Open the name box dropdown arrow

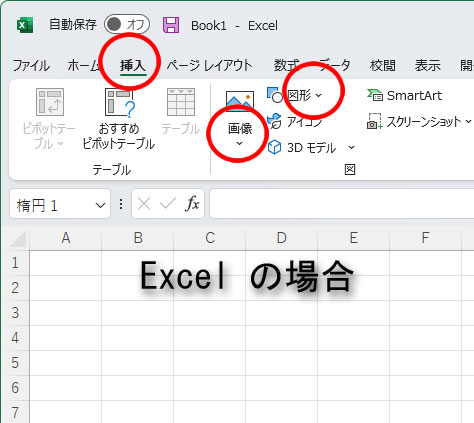pyautogui.click(x=100, y=205)
